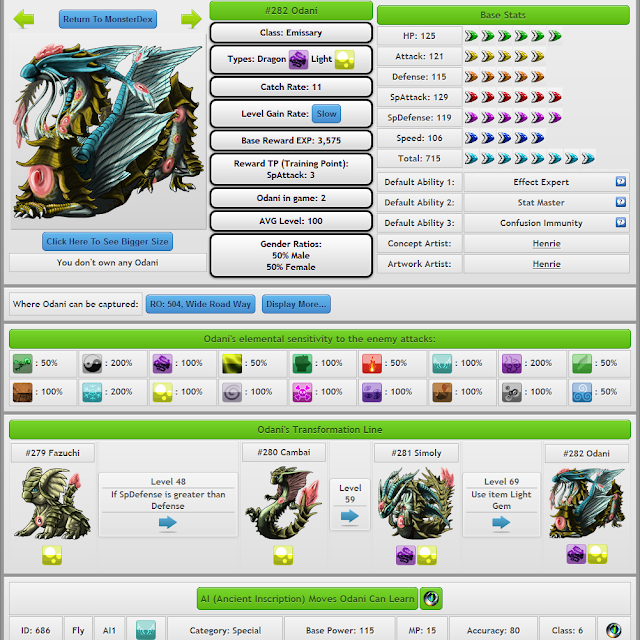Click the round icon beside AI Moves button
The image size is (640, 640).
[431, 598]
